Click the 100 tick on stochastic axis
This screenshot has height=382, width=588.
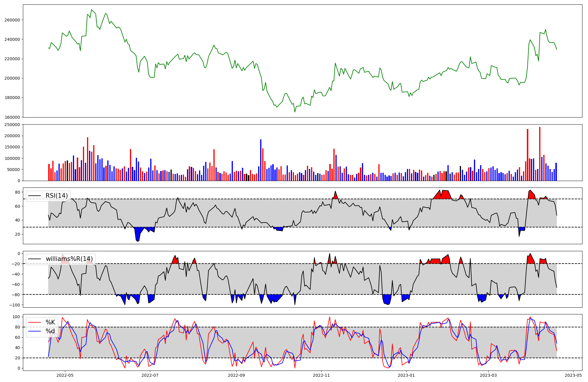17,317
